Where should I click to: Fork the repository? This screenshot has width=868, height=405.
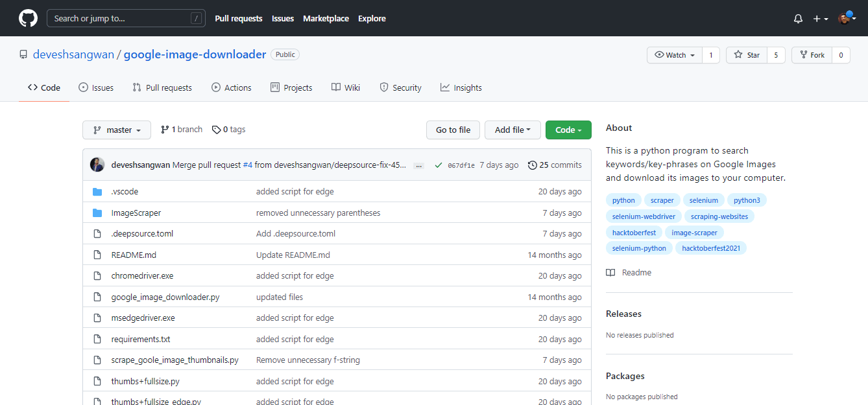coord(812,55)
